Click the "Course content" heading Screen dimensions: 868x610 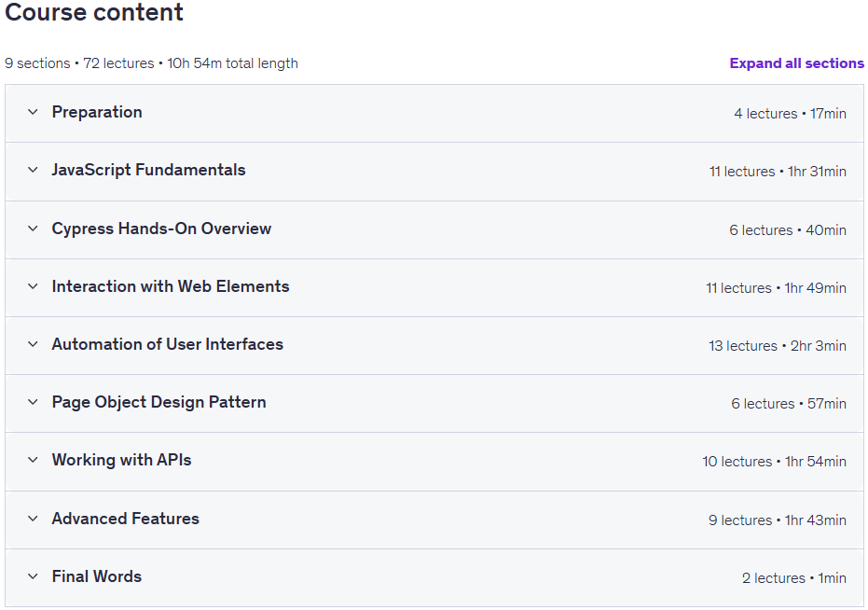(94, 12)
